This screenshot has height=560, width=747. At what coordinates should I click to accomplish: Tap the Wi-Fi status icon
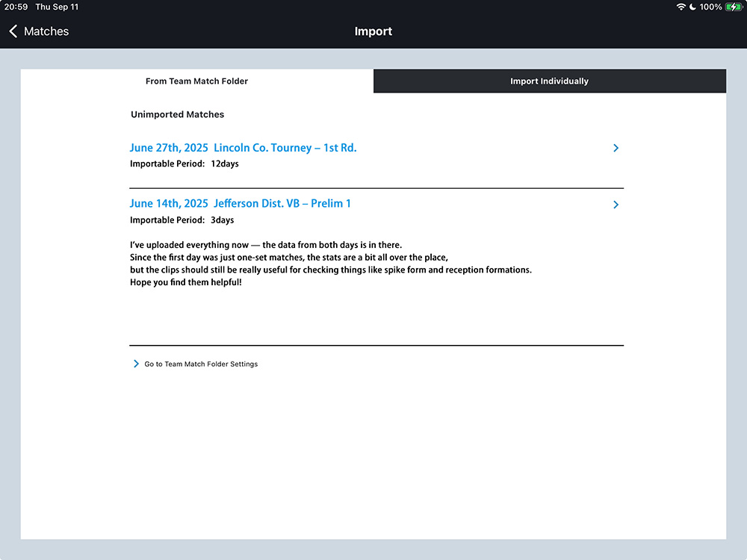pos(681,7)
